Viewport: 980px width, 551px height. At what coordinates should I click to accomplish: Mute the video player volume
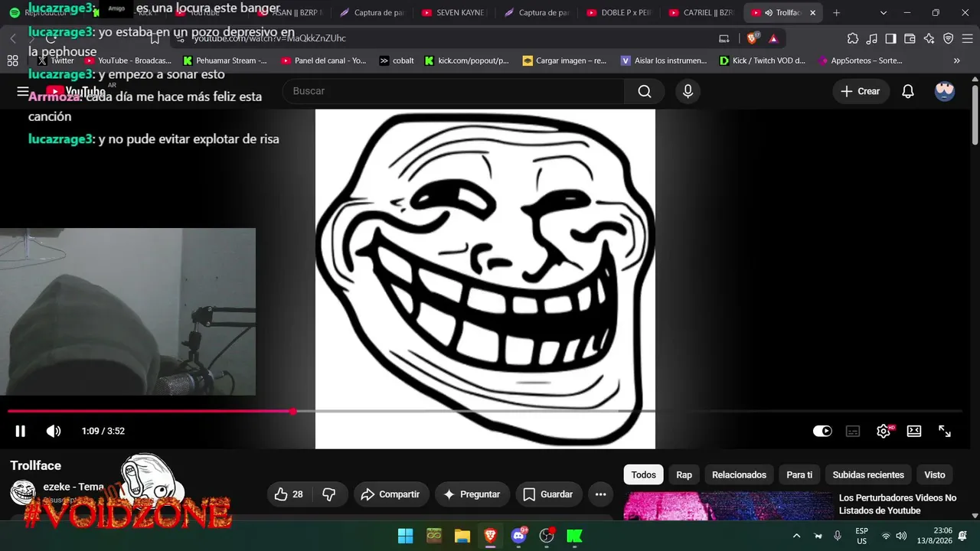pyautogui.click(x=54, y=431)
